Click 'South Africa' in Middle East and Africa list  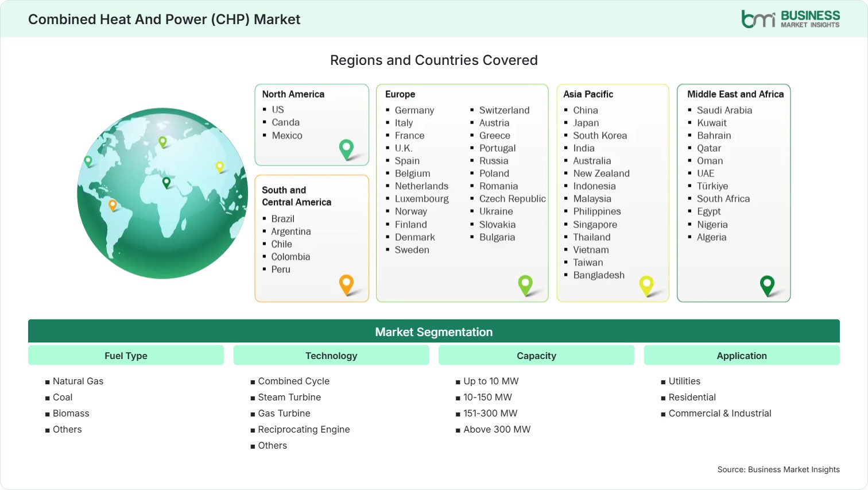(x=723, y=199)
